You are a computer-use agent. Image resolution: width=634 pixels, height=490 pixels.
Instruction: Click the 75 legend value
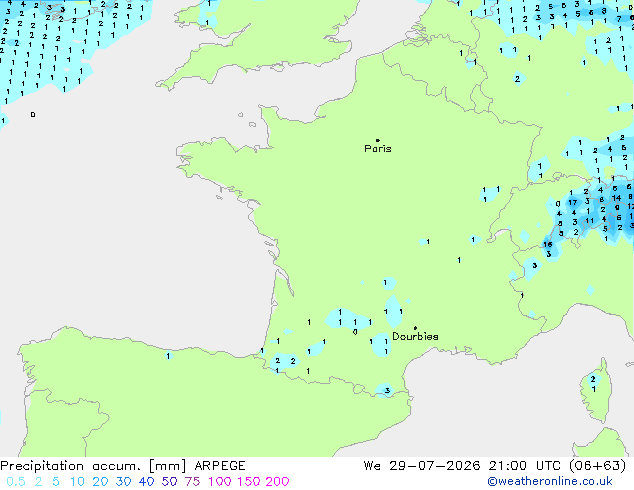pyautogui.click(x=192, y=482)
